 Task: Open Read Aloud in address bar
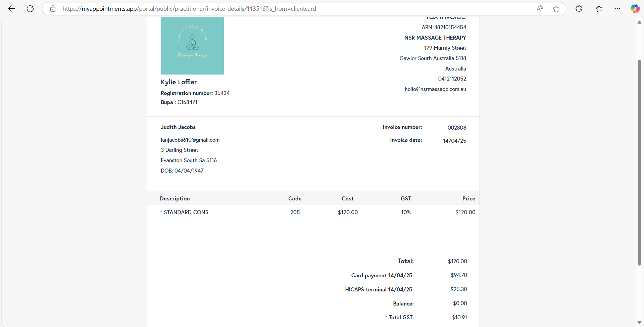[539, 9]
